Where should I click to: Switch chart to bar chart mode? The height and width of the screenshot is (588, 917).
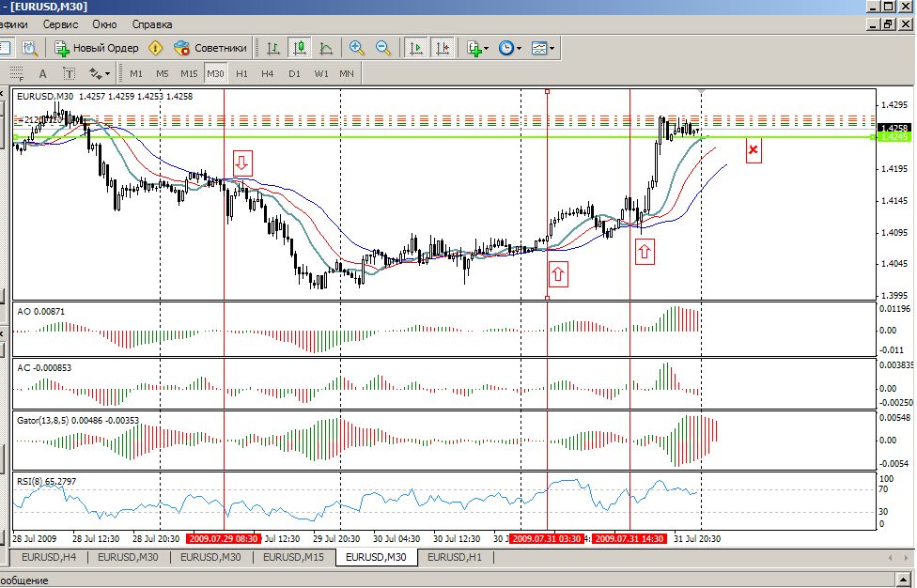click(273, 48)
